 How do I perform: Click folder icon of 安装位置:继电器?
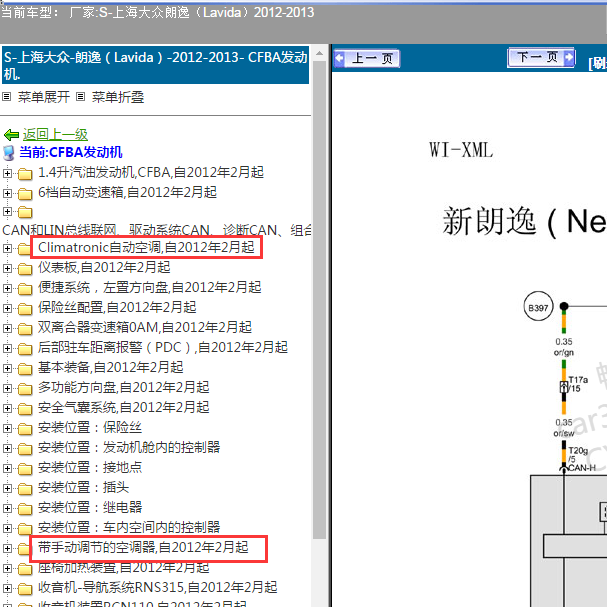pos(25,509)
